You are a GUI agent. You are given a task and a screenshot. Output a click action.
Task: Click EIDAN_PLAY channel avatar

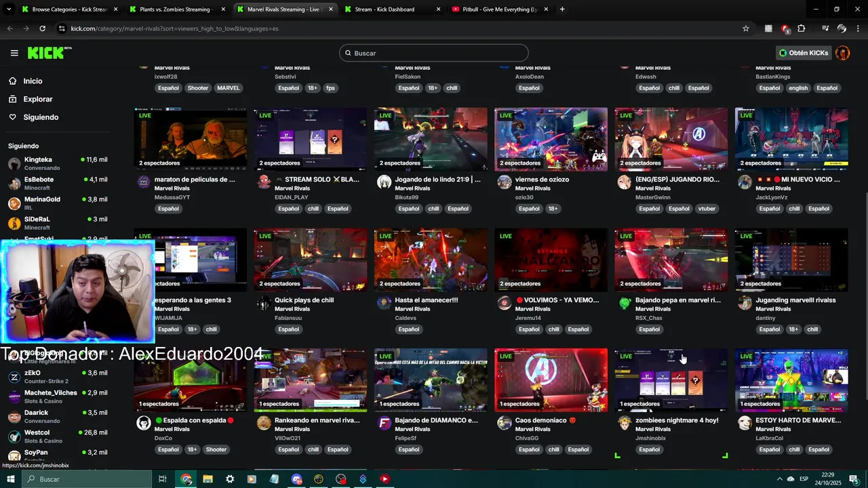[264, 182]
